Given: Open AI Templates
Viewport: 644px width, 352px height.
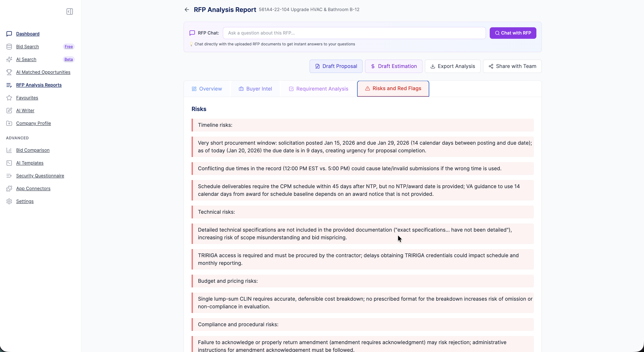Looking at the screenshot, I should pos(30,163).
